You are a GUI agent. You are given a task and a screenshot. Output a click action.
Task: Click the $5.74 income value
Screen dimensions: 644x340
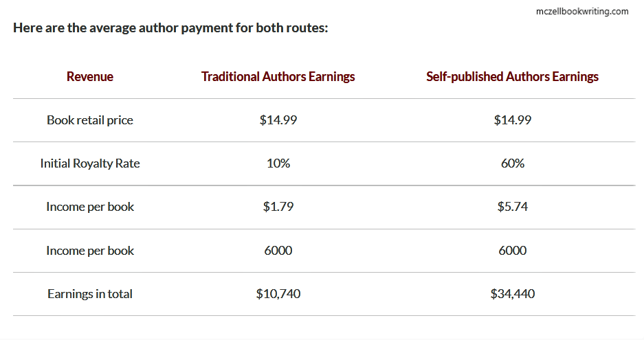pyautogui.click(x=513, y=207)
